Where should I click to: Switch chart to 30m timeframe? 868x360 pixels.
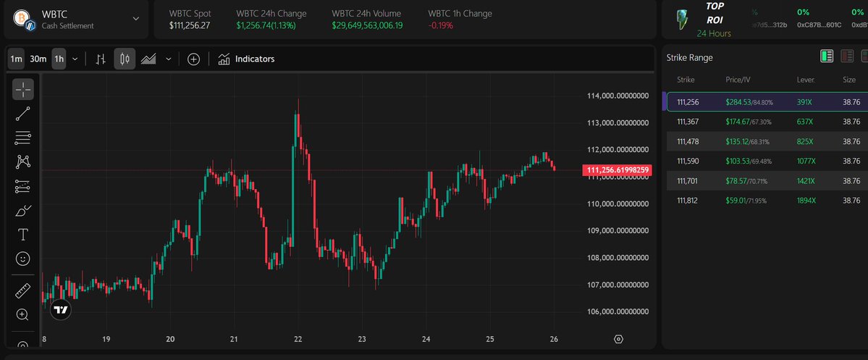click(38, 59)
